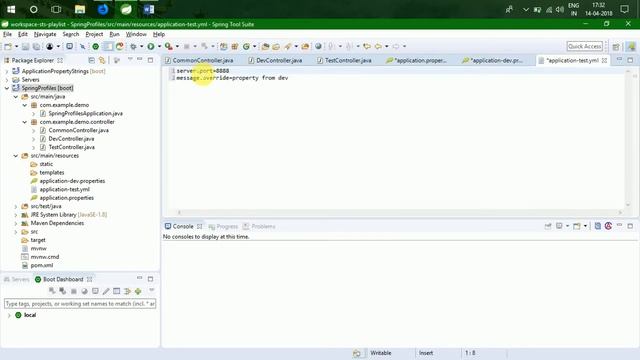Select SpringProfilesApplication.java file
This screenshot has height=360, width=640.
coord(85,113)
